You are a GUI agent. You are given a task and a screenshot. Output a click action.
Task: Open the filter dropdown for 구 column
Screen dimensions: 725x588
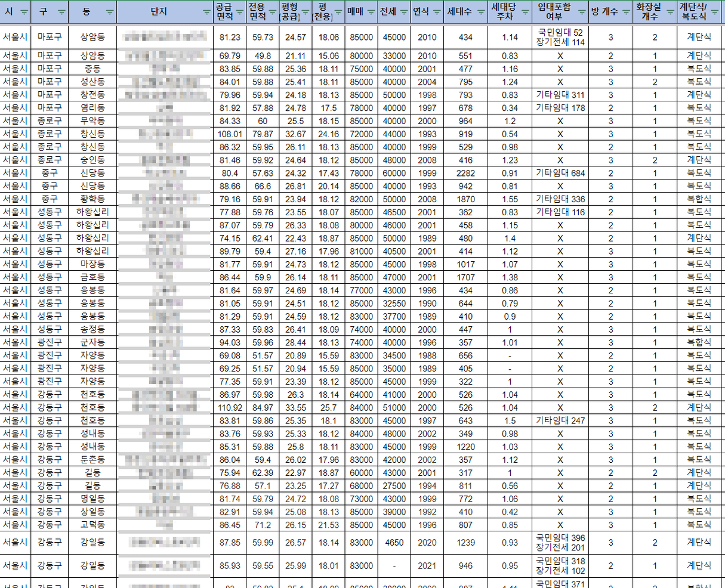coord(62,12)
